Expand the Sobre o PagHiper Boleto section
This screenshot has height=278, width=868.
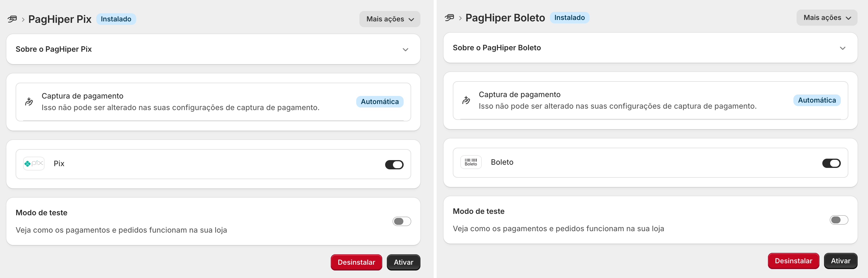(650, 48)
